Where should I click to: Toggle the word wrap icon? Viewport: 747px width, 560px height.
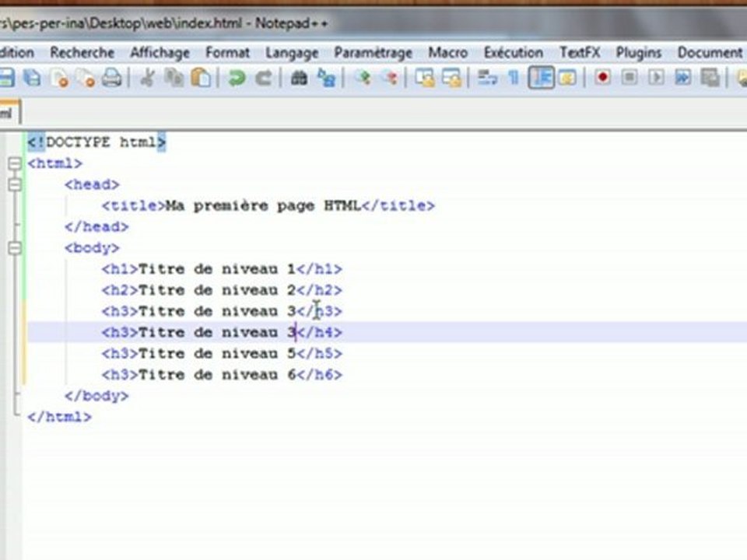pos(487,78)
